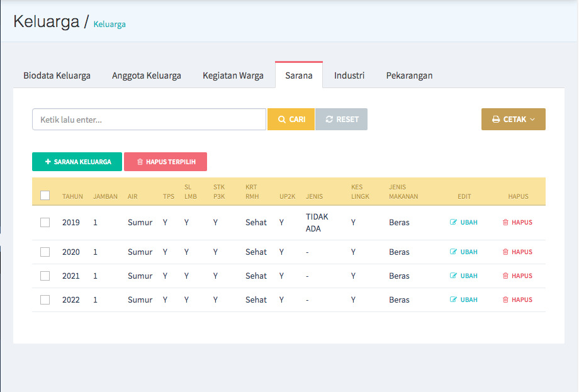Screen dimensions: 579x392
Task: Open the Pekarangan tab
Action: 409,76
